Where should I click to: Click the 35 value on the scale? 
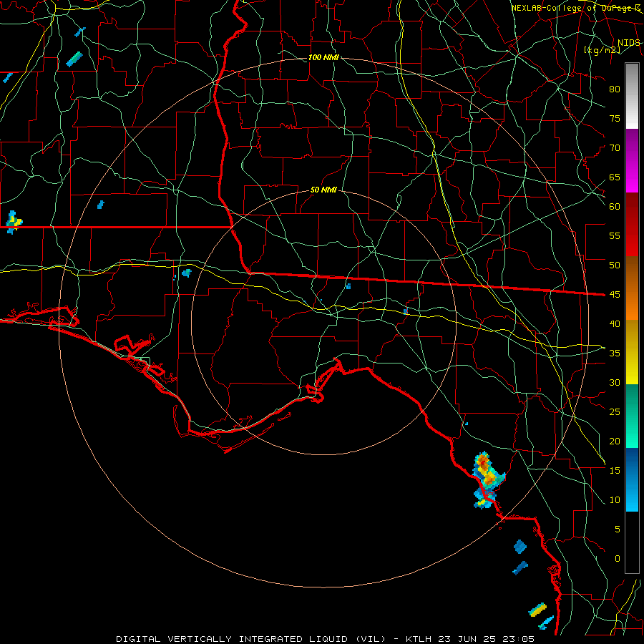point(615,353)
